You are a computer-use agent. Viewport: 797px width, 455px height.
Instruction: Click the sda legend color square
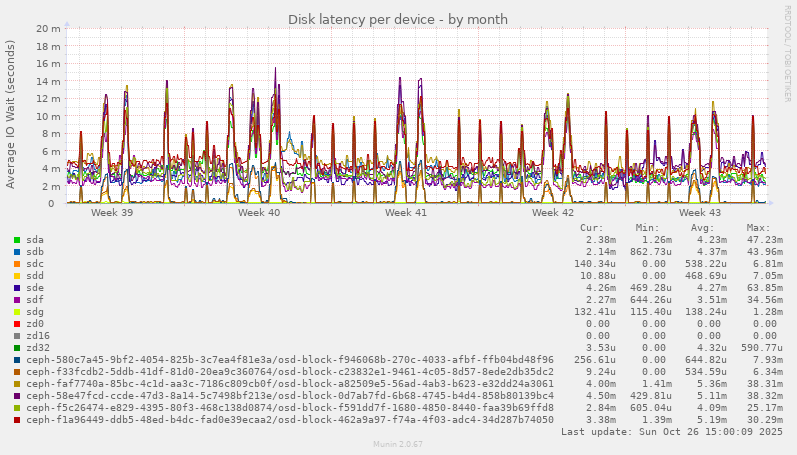click(x=17, y=240)
